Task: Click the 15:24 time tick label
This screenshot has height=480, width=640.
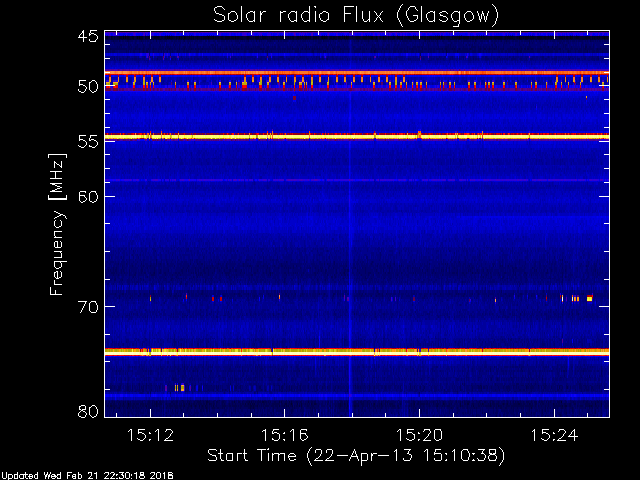Action: point(554,435)
